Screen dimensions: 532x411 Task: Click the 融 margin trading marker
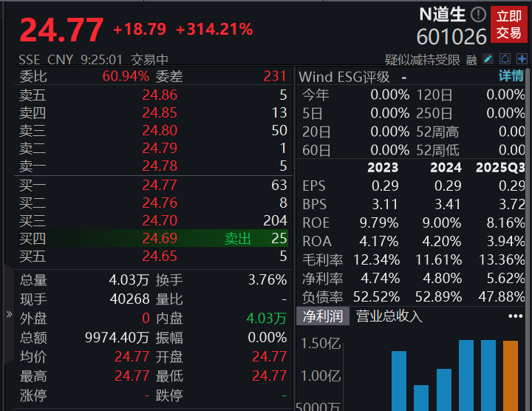[471, 60]
